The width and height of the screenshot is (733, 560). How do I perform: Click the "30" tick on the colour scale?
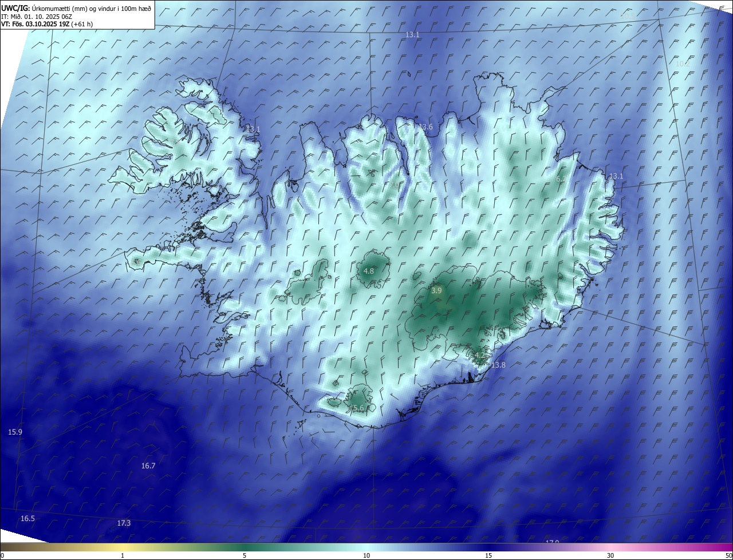610,555
